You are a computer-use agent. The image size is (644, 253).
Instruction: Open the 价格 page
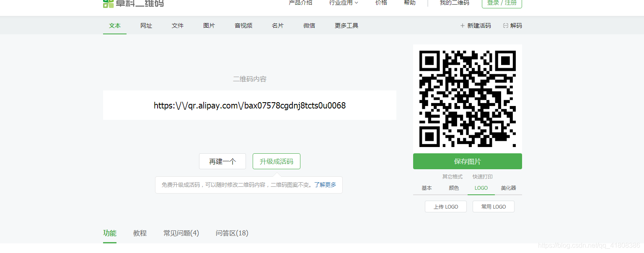(381, 3)
